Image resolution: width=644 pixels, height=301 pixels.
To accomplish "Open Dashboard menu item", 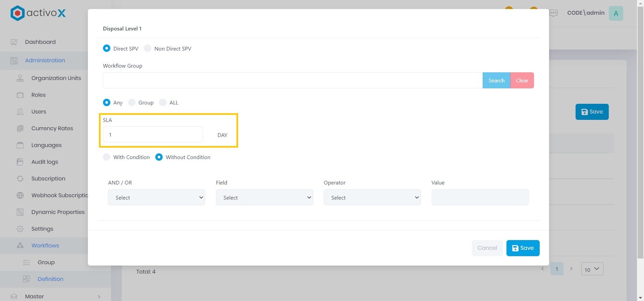I will pyautogui.click(x=40, y=42).
